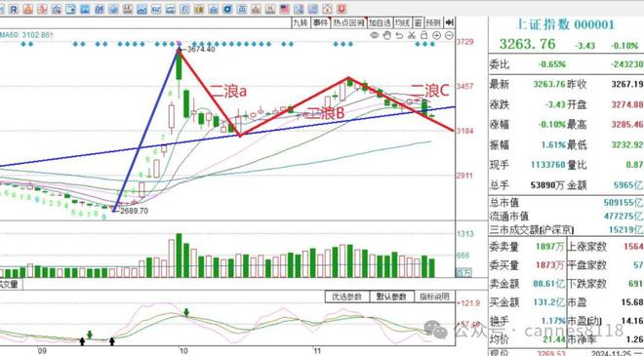This screenshot has height=356, width=644.
Task: Open the 事件 events button
Action: click(321, 22)
